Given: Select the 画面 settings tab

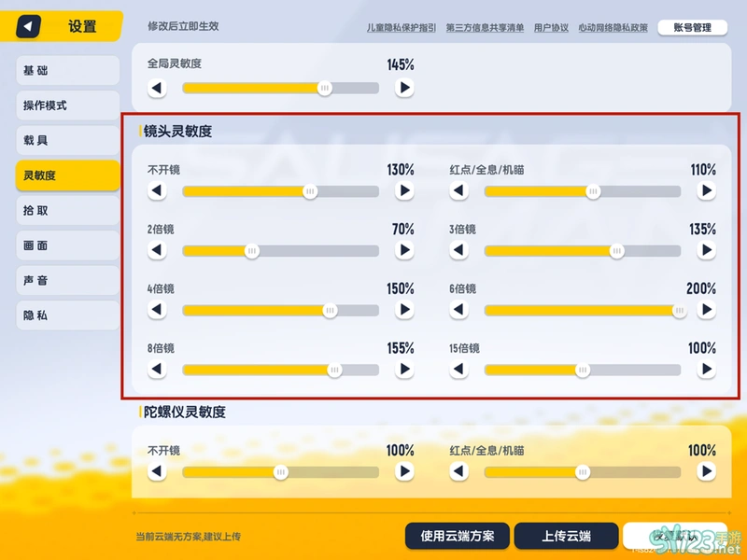Looking at the screenshot, I should [67, 245].
